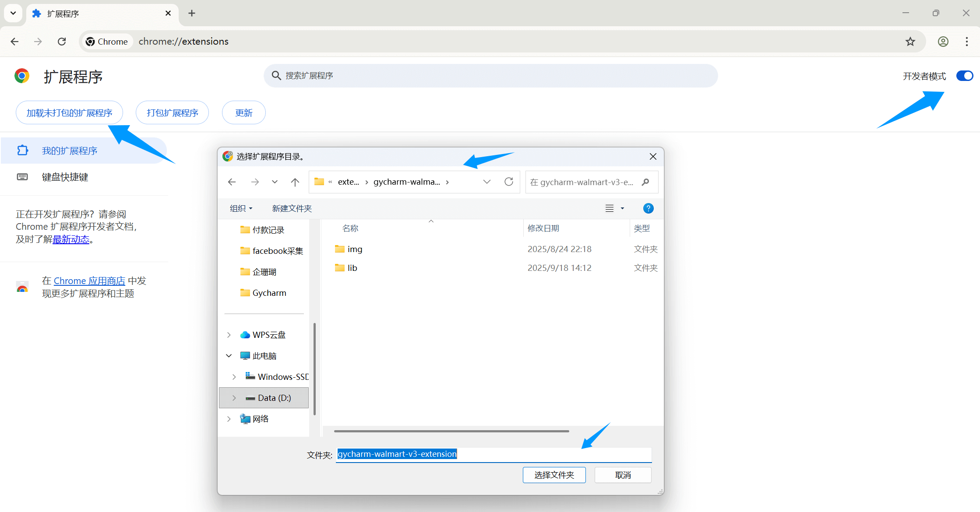The width and height of the screenshot is (980, 512).
Task: Open the file dialog help icon
Action: click(x=648, y=208)
